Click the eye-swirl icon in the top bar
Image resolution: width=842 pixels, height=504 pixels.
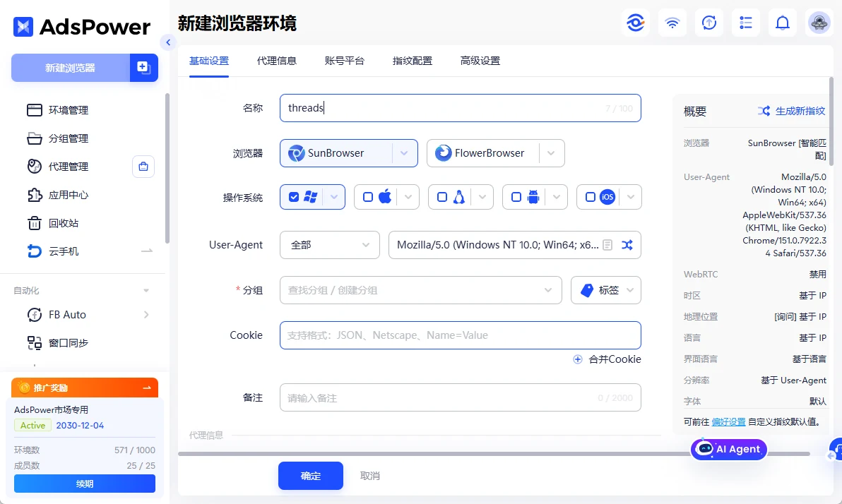pyautogui.click(x=636, y=23)
